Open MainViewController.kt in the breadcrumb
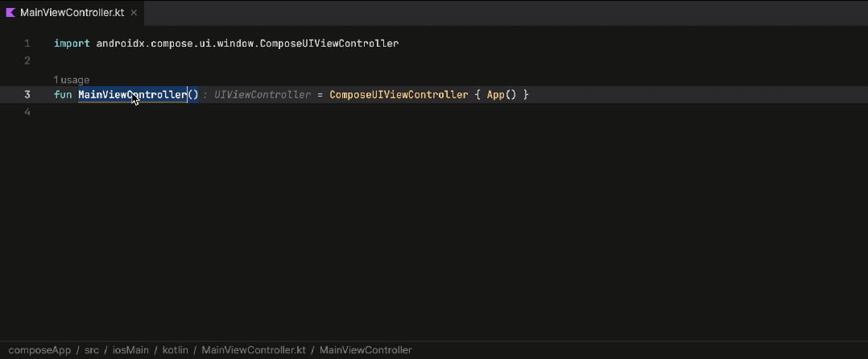Viewport: 868px width, 359px height. (x=254, y=350)
